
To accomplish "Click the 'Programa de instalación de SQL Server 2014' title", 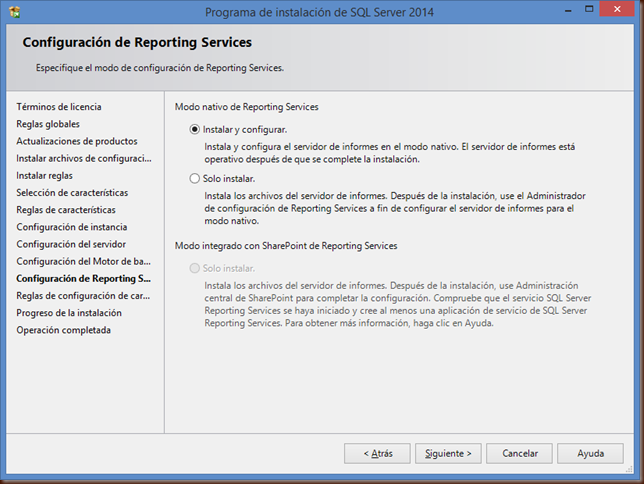I will click(x=319, y=12).
